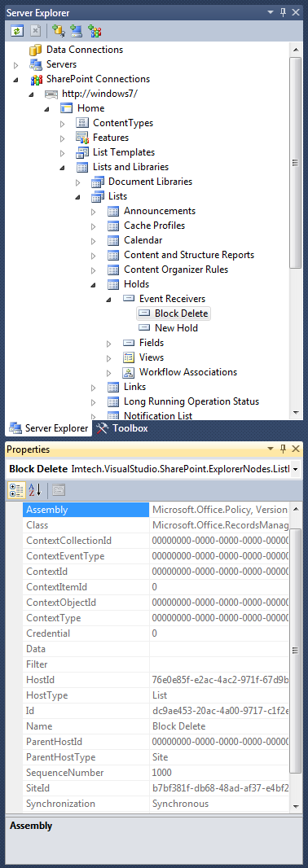This screenshot has width=308, height=868.
Task: Click the Announcements list icon
Action: 113,211
